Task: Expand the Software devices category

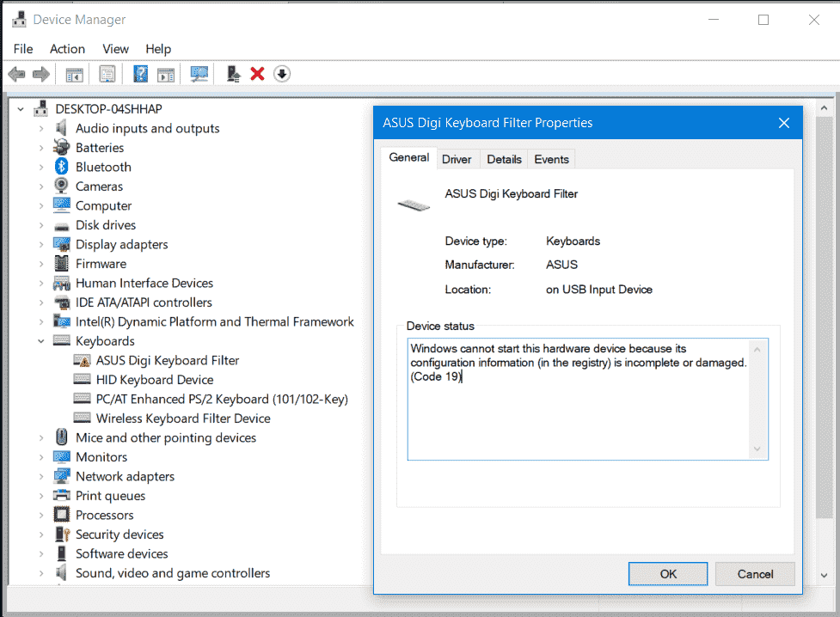Action: coord(41,553)
